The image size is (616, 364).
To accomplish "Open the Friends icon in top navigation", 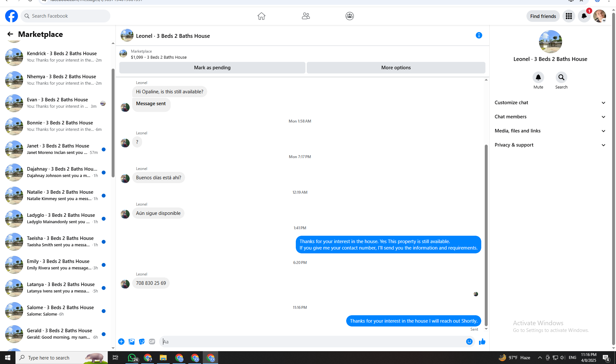I will tap(305, 16).
